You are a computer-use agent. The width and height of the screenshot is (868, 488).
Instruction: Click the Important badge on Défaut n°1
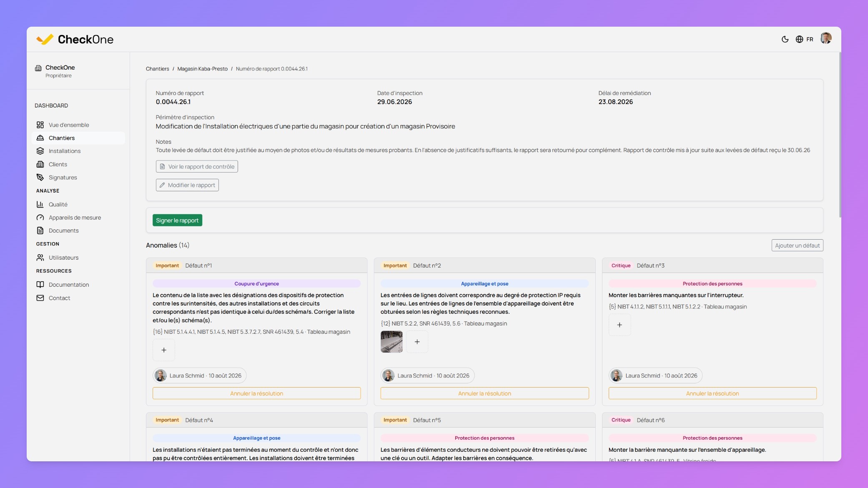point(167,265)
